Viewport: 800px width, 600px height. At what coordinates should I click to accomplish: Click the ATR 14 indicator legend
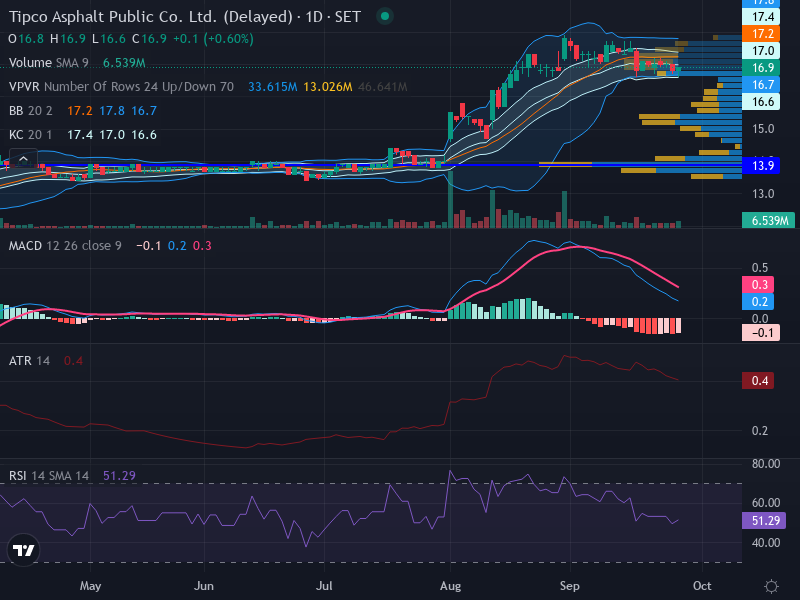pos(29,361)
